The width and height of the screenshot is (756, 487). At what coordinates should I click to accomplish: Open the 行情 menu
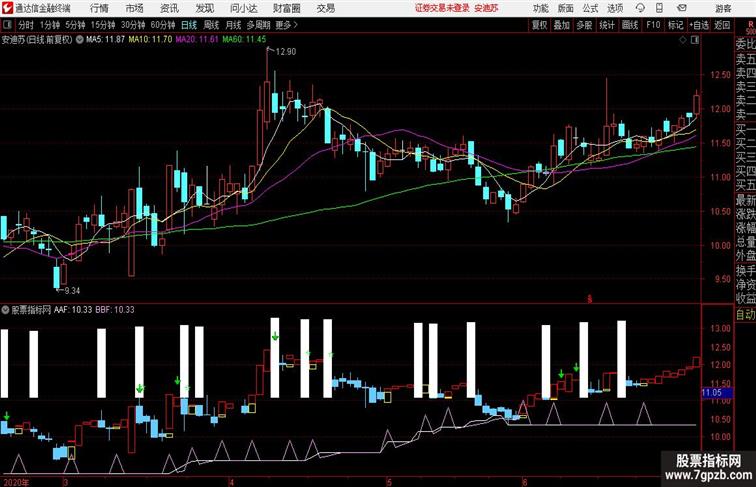tap(99, 8)
